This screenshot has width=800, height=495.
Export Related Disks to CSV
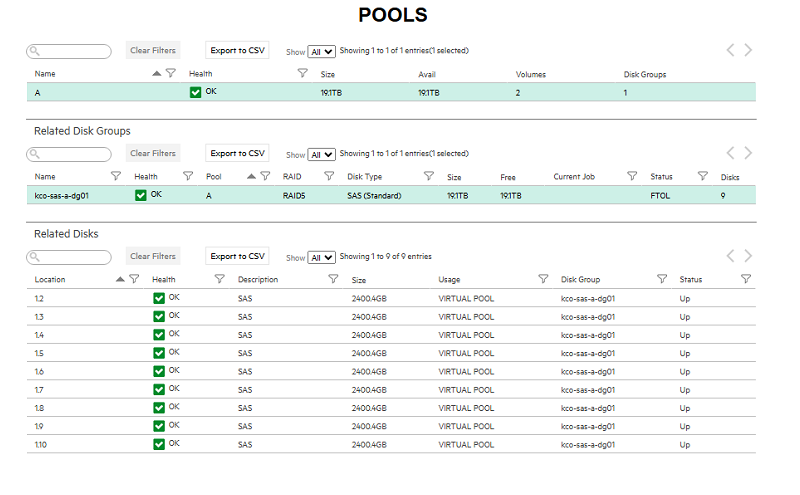click(x=237, y=256)
